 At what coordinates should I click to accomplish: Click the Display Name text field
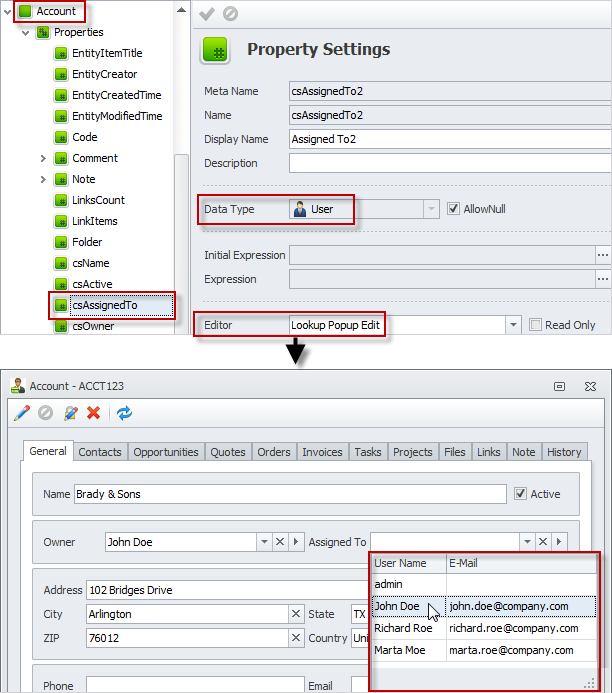(450, 139)
